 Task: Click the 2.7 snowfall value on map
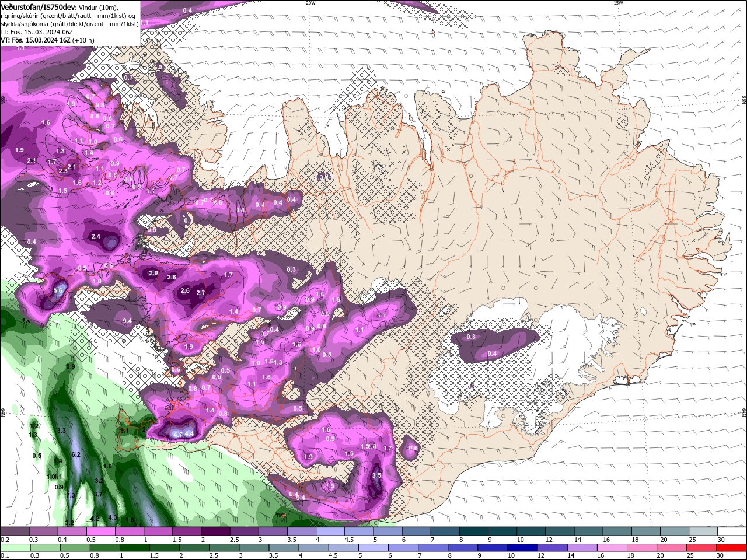(200, 293)
